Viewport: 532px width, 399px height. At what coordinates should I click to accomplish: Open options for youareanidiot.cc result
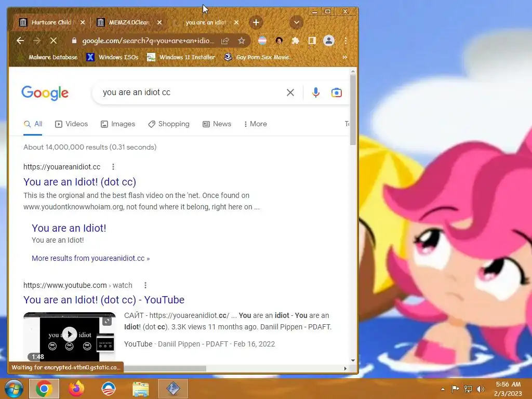pos(113,167)
